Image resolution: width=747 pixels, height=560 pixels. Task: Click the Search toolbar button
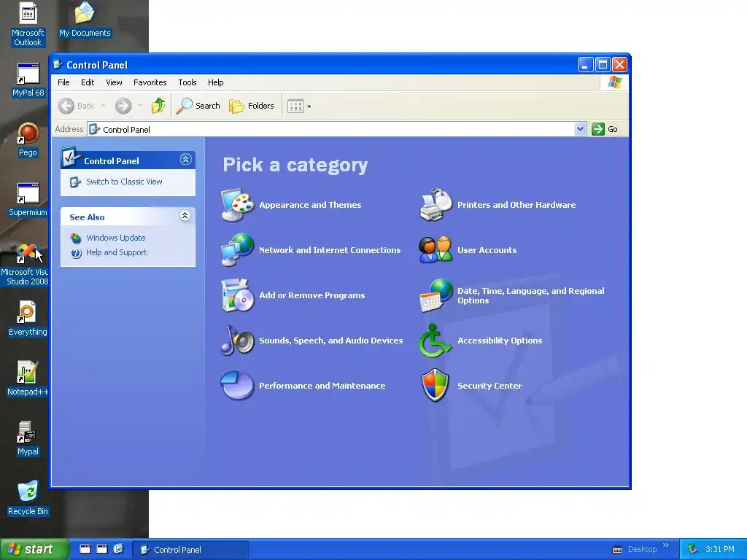pos(198,106)
